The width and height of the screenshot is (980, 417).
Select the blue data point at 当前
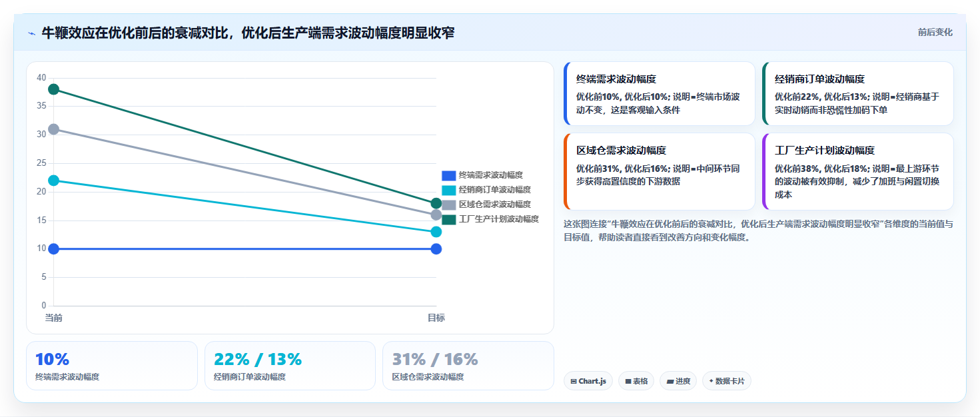pos(54,249)
